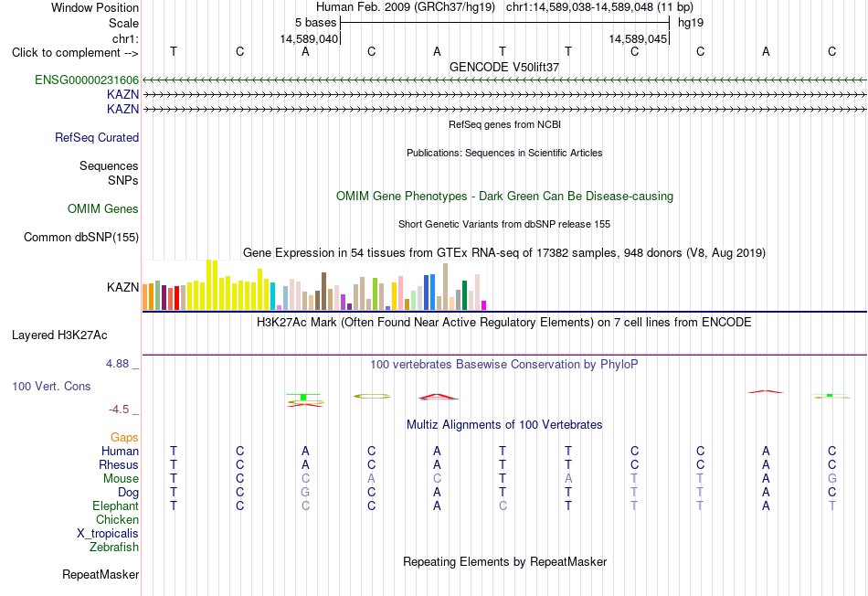Click the PhyloP Basewise Conservation title
This screenshot has width=868, height=596.
click(504, 365)
